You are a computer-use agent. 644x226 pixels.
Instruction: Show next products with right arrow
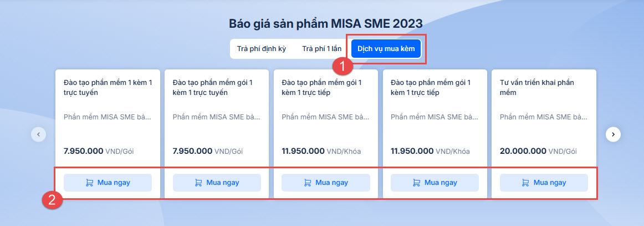612,134
